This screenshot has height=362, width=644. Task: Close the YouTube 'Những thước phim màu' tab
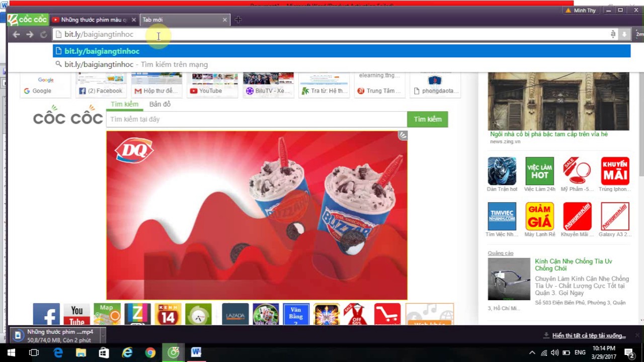[x=134, y=20]
